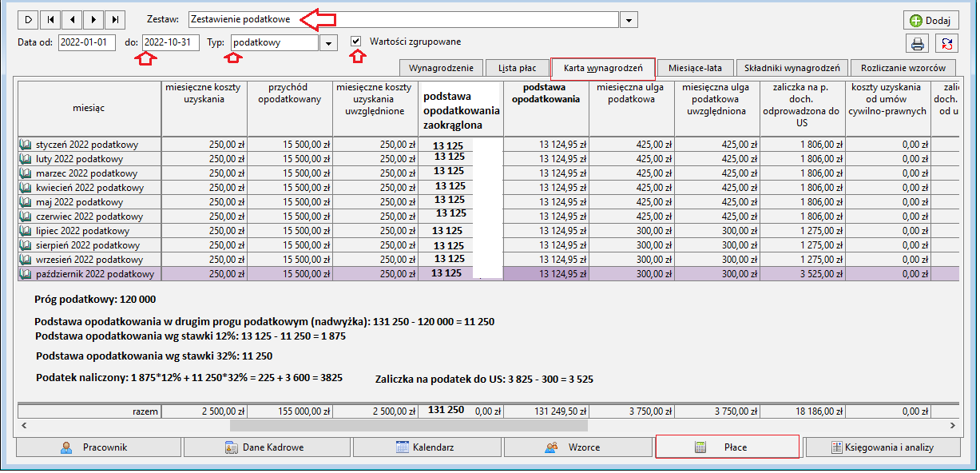Expand the Zestaw dropdown arrow
Viewport: 980px width, 473px height.
pos(629,20)
